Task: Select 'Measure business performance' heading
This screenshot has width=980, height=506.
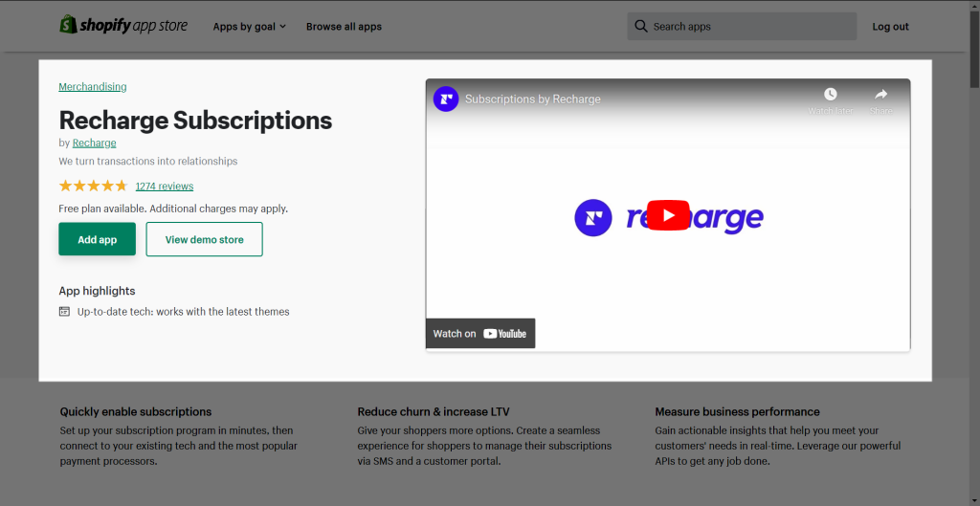Action: tap(738, 411)
